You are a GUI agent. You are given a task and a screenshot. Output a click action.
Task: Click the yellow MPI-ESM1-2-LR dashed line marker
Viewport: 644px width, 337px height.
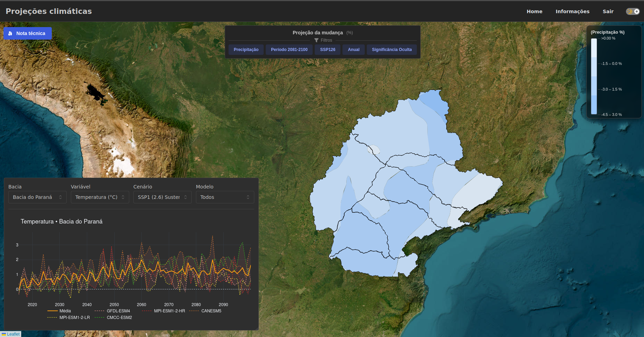[x=52, y=318]
